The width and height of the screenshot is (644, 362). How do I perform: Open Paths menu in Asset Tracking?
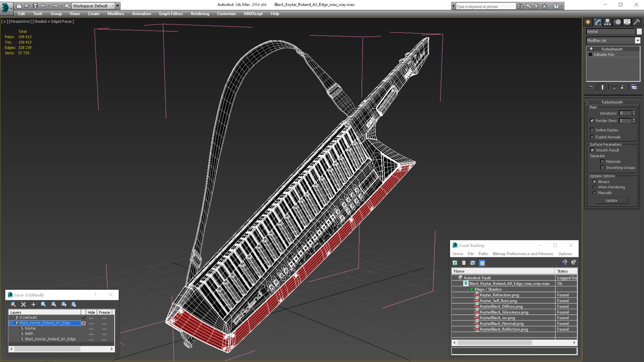(x=483, y=254)
